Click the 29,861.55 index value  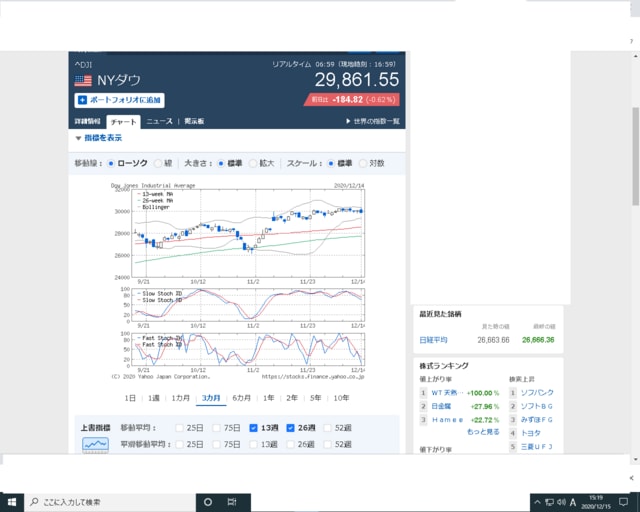point(357,80)
